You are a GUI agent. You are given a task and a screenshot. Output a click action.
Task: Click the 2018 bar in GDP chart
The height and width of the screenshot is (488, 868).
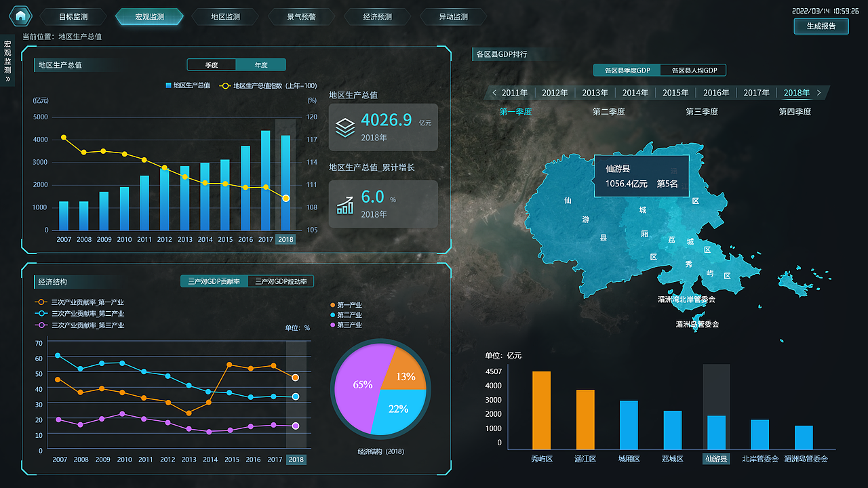(285, 182)
